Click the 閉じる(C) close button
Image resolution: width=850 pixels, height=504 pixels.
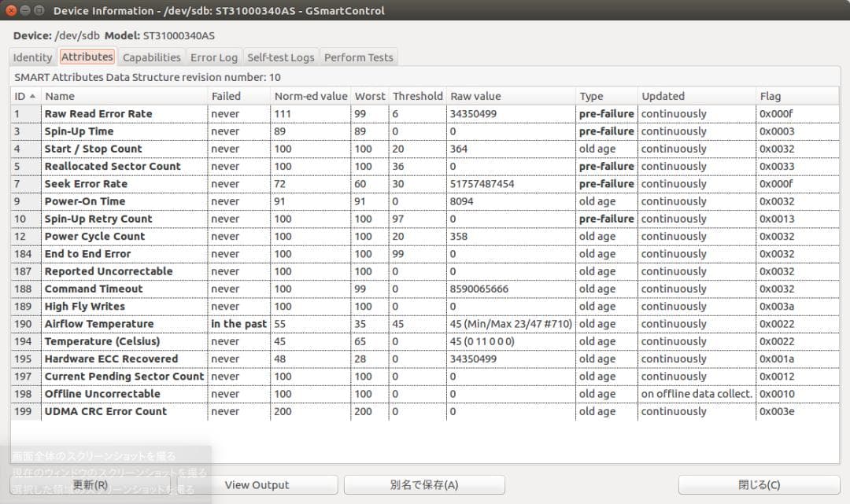(x=759, y=485)
